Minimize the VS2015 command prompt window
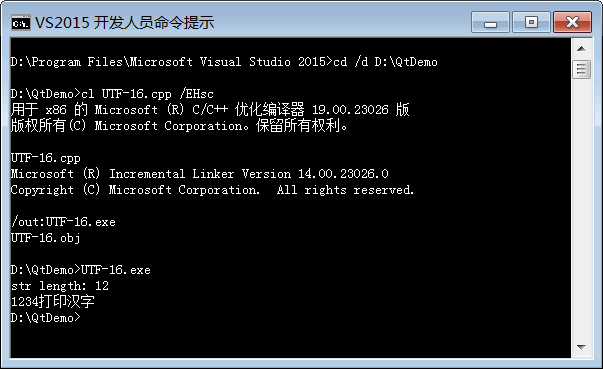 490,22
